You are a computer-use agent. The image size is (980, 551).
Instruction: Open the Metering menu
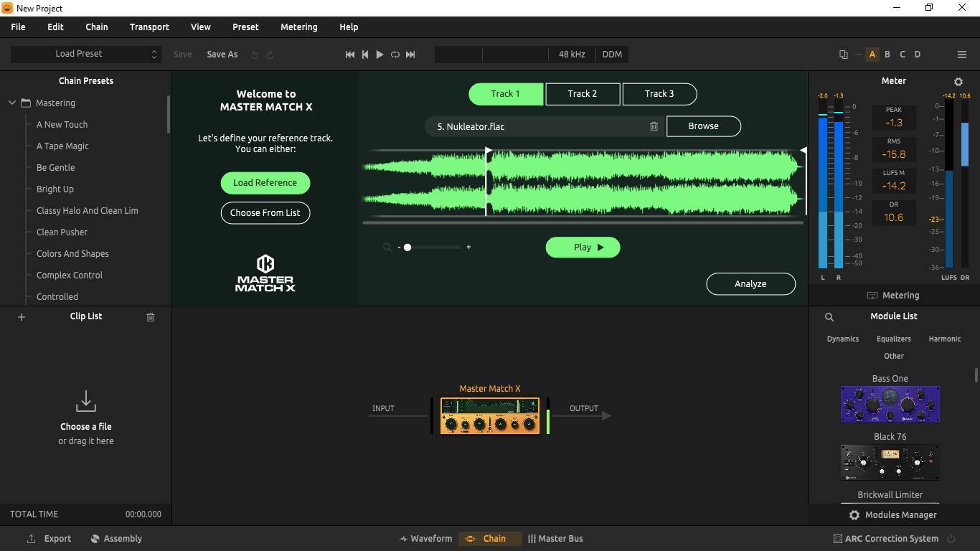[x=298, y=27]
